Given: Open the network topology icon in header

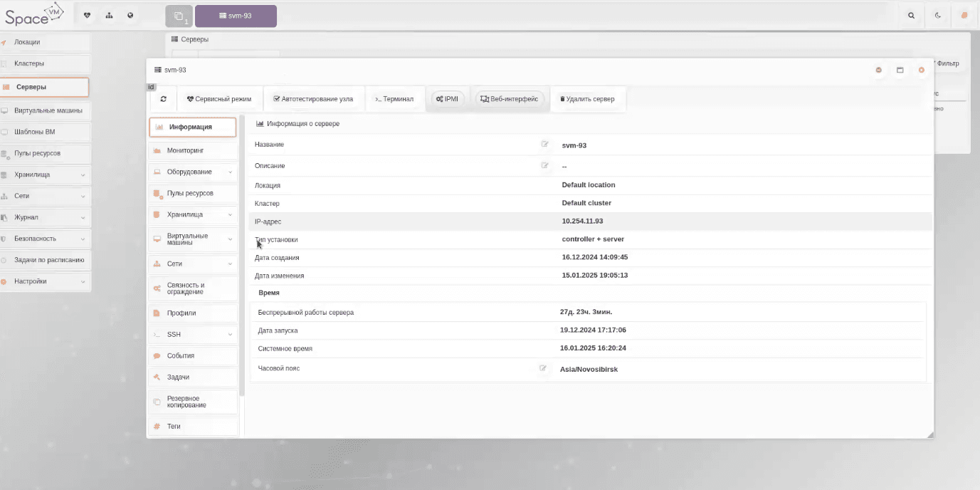Looking at the screenshot, I should (x=109, y=16).
